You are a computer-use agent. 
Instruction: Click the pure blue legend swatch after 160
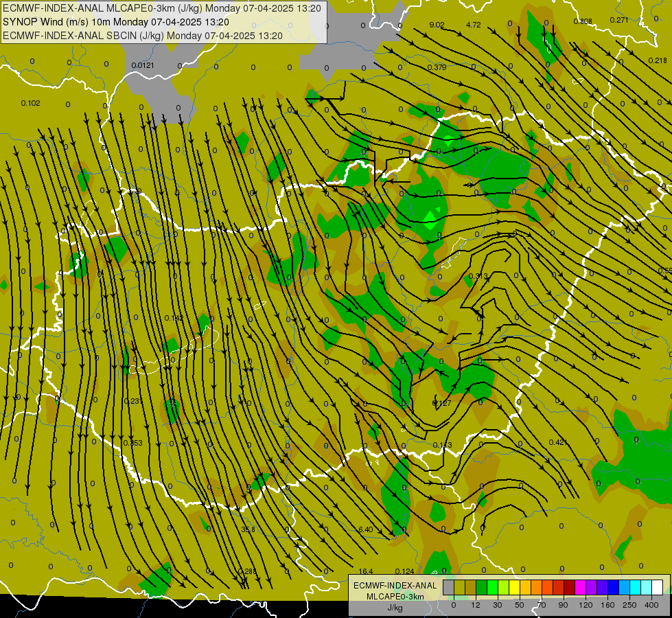(613, 588)
